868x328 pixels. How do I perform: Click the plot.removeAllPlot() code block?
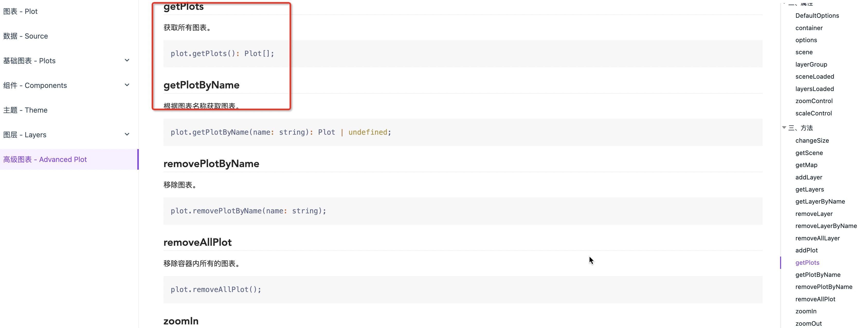(216, 290)
